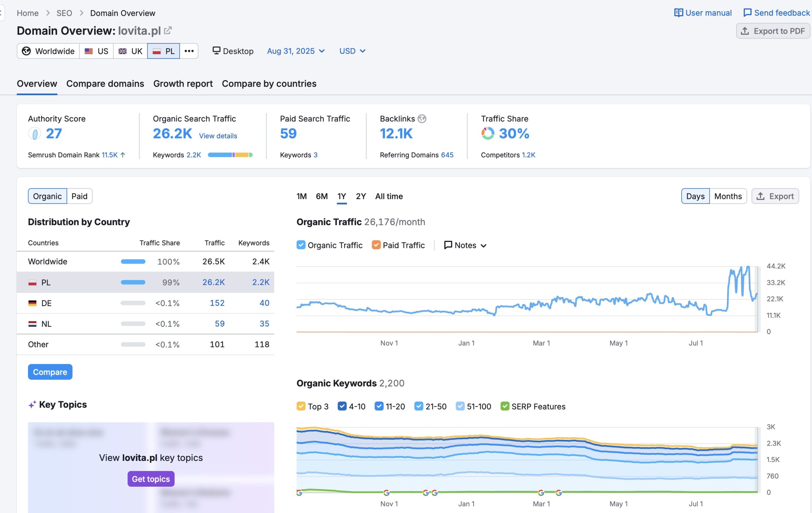Viewport: 812px width, 513px height.
Task: Click the upload icon in Export to PDF
Action: pos(745,31)
